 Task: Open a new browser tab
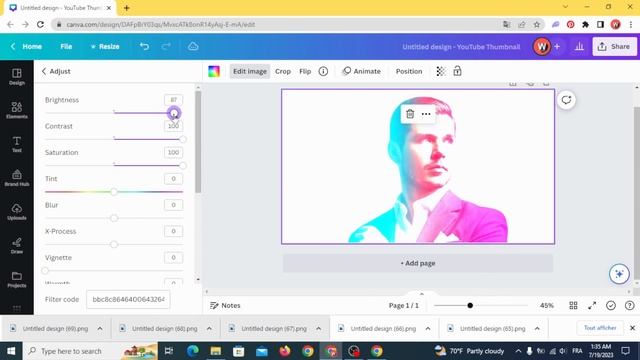pos(127,8)
